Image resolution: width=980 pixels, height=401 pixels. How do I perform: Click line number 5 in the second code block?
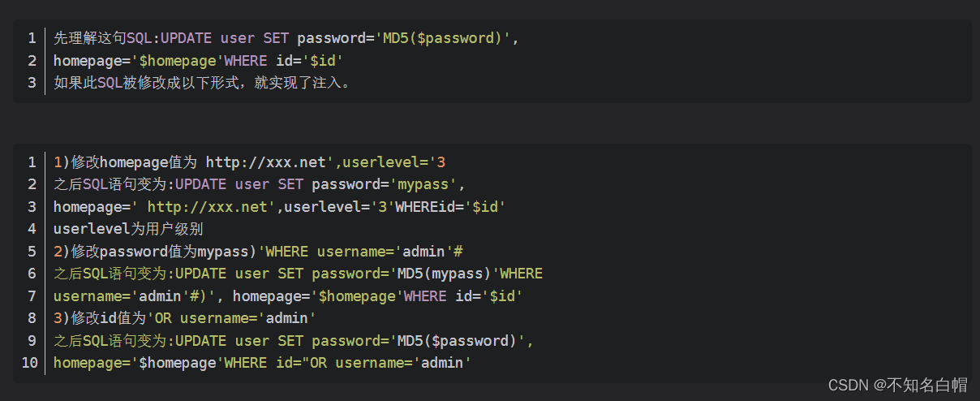click(x=32, y=251)
